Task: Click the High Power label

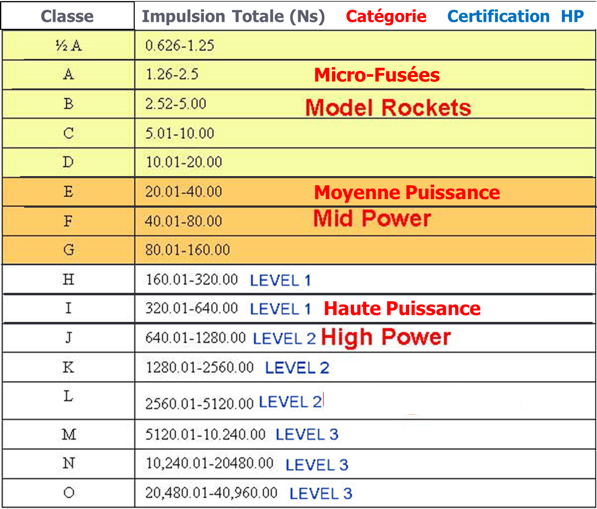Action: (x=386, y=337)
